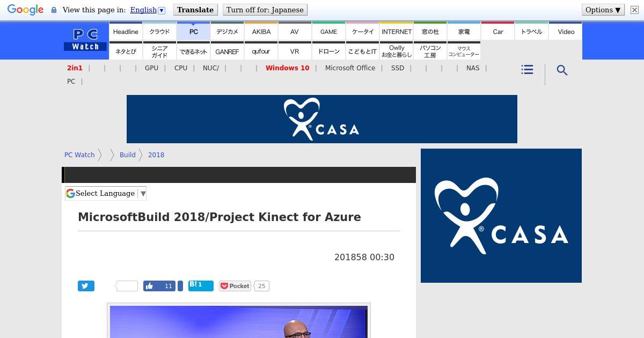Click the NAS topic link
Viewport: 644px width, 338px height.
473,68
